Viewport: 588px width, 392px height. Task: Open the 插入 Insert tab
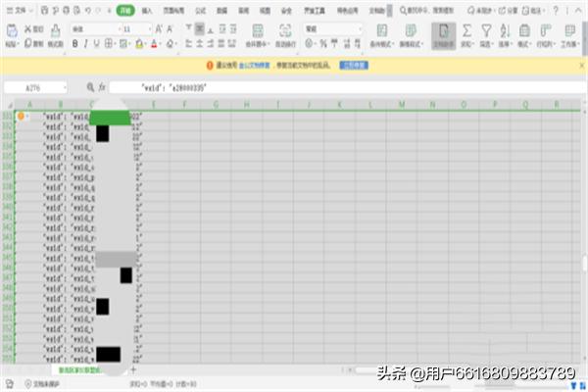pos(147,11)
